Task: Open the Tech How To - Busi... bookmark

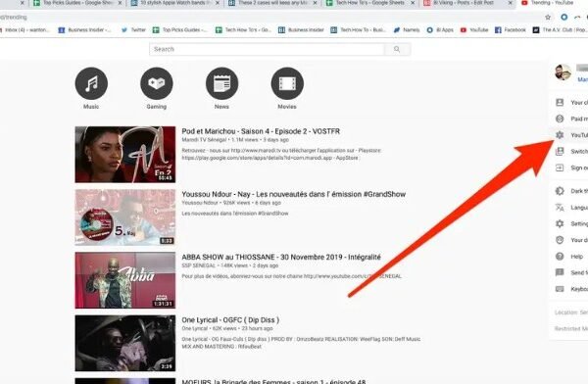Action: pyautogui.click(x=358, y=30)
